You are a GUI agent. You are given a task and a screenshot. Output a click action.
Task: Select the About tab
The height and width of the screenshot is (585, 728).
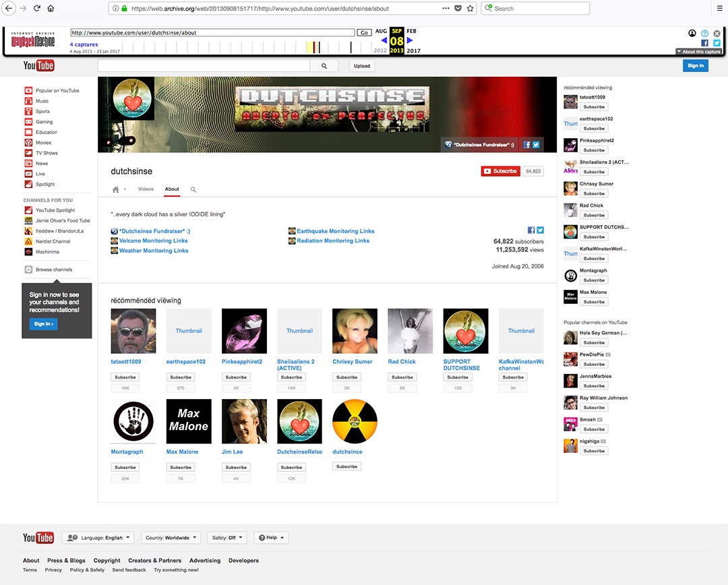tap(172, 189)
